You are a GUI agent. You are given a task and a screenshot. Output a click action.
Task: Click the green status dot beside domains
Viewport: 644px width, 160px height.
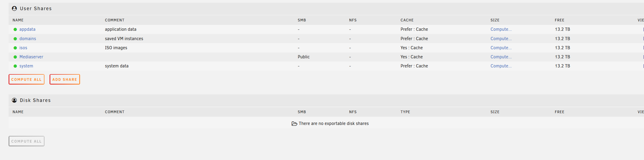point(15,39)
